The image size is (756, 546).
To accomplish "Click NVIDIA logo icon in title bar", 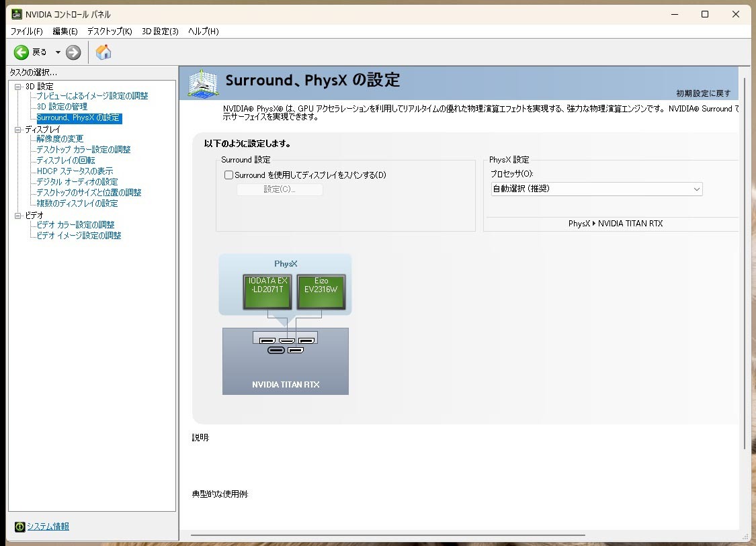I will click(x=17, y=14).
